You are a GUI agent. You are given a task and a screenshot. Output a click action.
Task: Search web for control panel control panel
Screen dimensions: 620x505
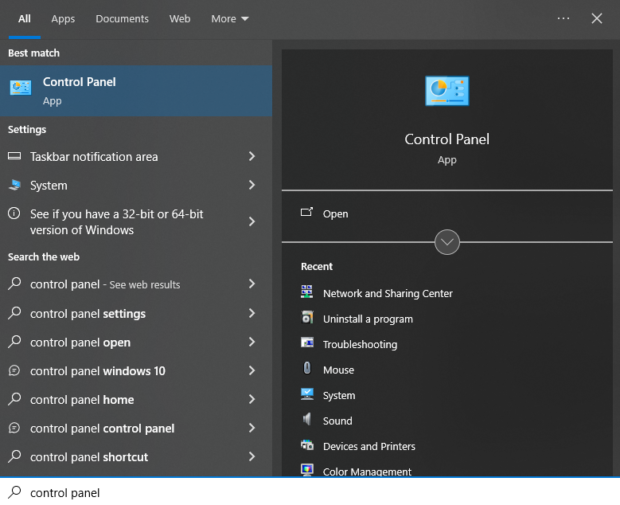[136, 428]
